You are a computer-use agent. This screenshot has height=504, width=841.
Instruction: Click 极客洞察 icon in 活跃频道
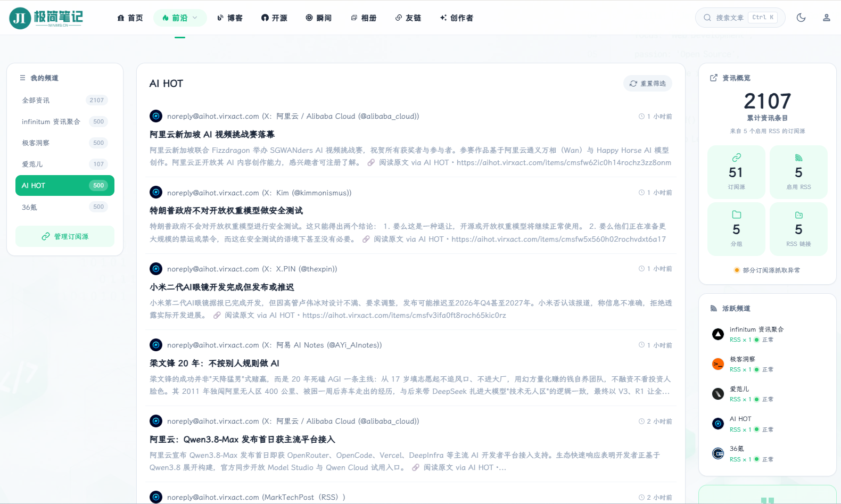pyautogui.click(x=718, y=364)
